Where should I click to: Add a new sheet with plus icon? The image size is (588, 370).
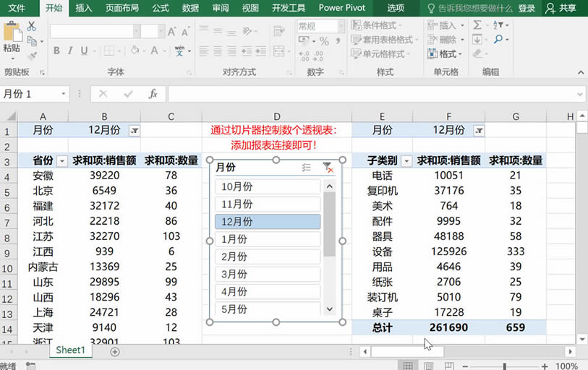115,352
